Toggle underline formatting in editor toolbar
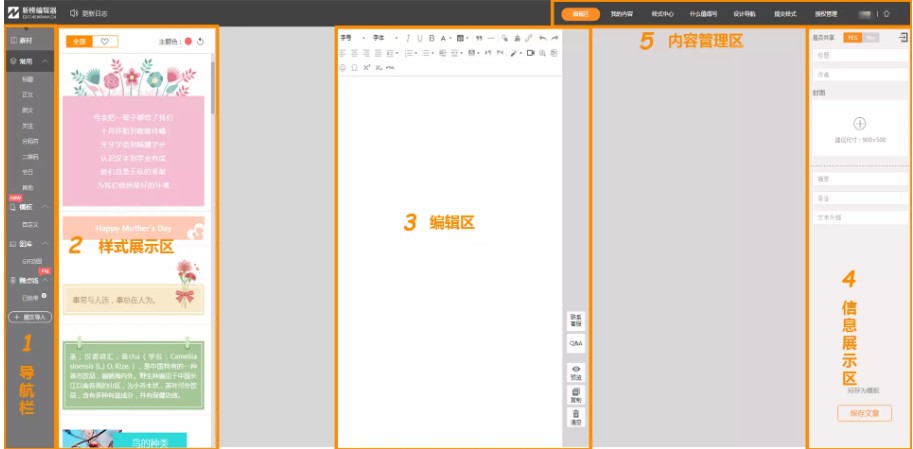913x449 pixels. click(420, 38)
